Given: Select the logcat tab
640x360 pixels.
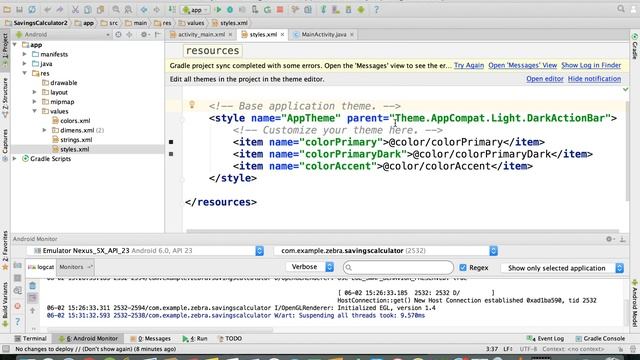Looking at the screenshot, I should (x=41, y=267).
